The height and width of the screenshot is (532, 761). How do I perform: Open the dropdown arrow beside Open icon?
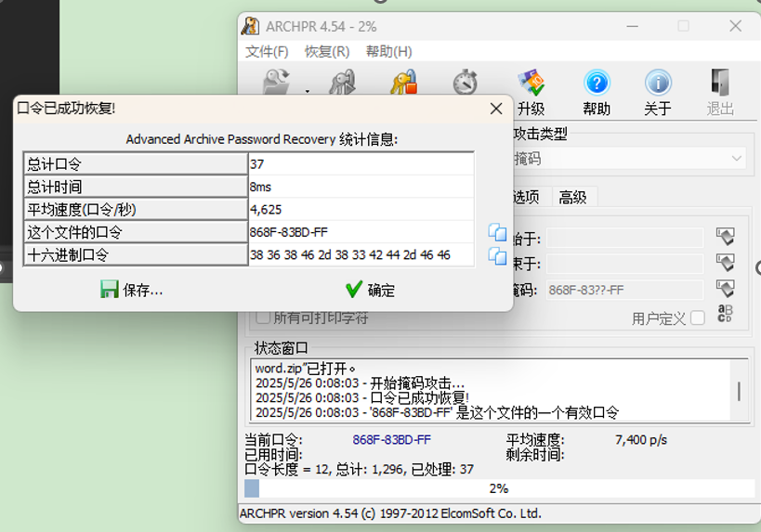tap(308, 91)
